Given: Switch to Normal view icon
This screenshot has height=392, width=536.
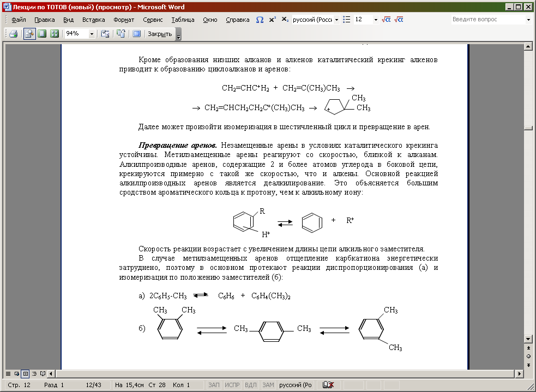Looking at the screenshot, I should pos(8,374).
